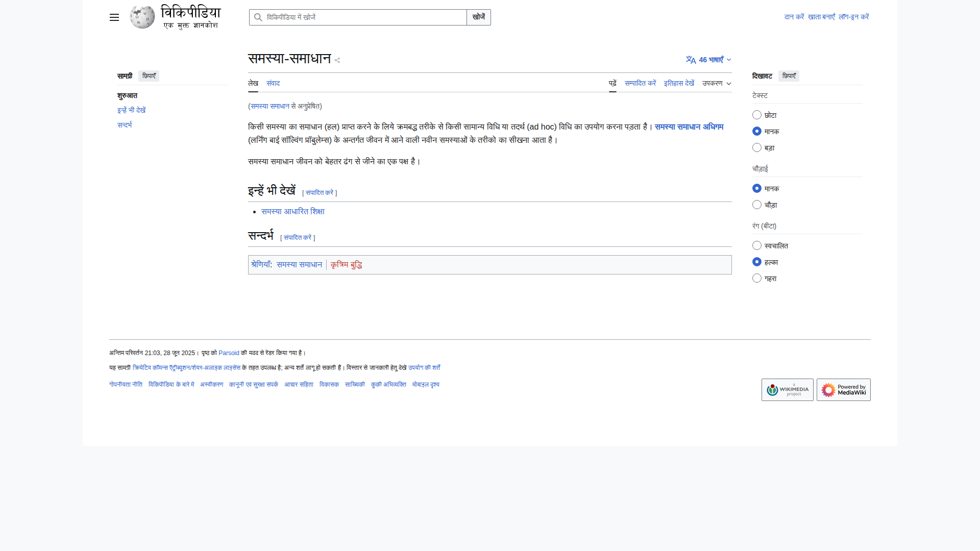Viewport: 980px width, 551px height.
Task: Click the Wikipedia globe logo
Action: pyautogui.click(x=142, y=17)
